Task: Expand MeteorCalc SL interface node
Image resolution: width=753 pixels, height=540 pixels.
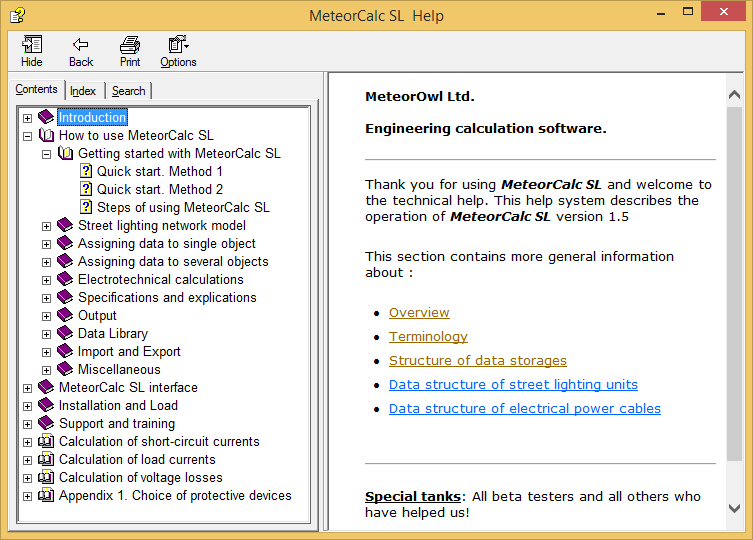Action: coord(27,388)
